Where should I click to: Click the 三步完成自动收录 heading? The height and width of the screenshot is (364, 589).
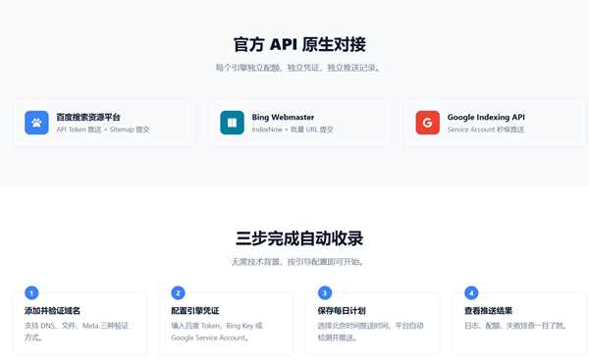[299, 238]
